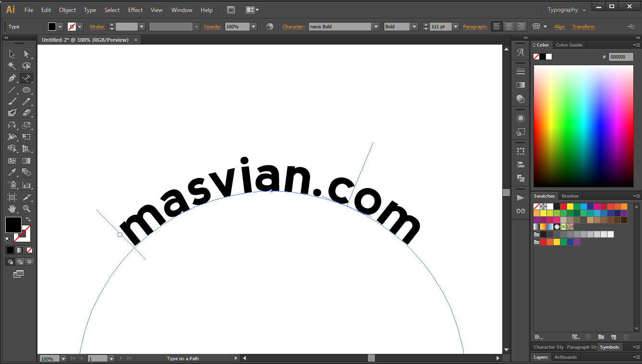Select the Selection tool

(11, 54)
